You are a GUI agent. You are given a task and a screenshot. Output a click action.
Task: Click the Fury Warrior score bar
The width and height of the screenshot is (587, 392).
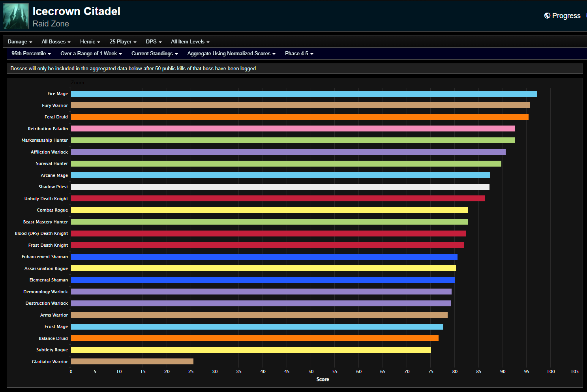300,105
